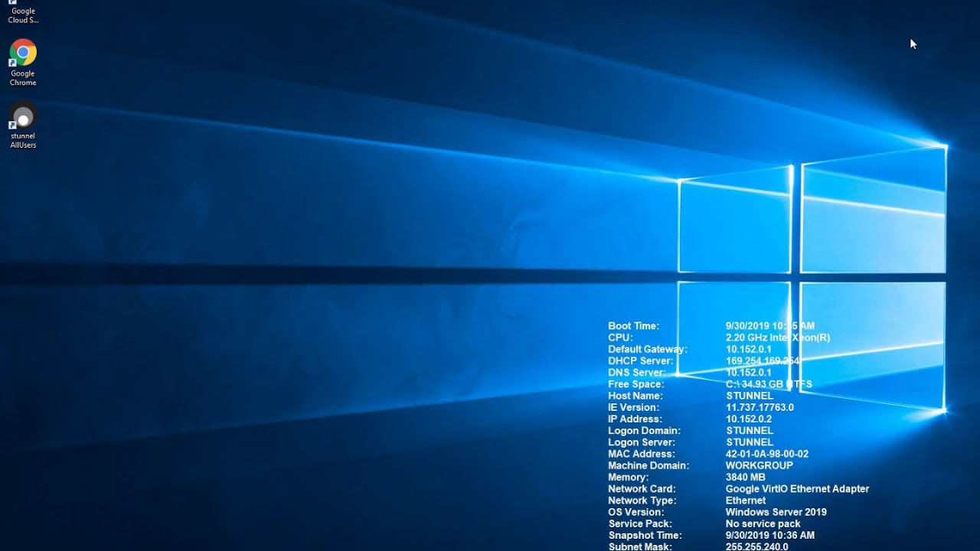Click the "Service Pack:" label

click(640, 523)
